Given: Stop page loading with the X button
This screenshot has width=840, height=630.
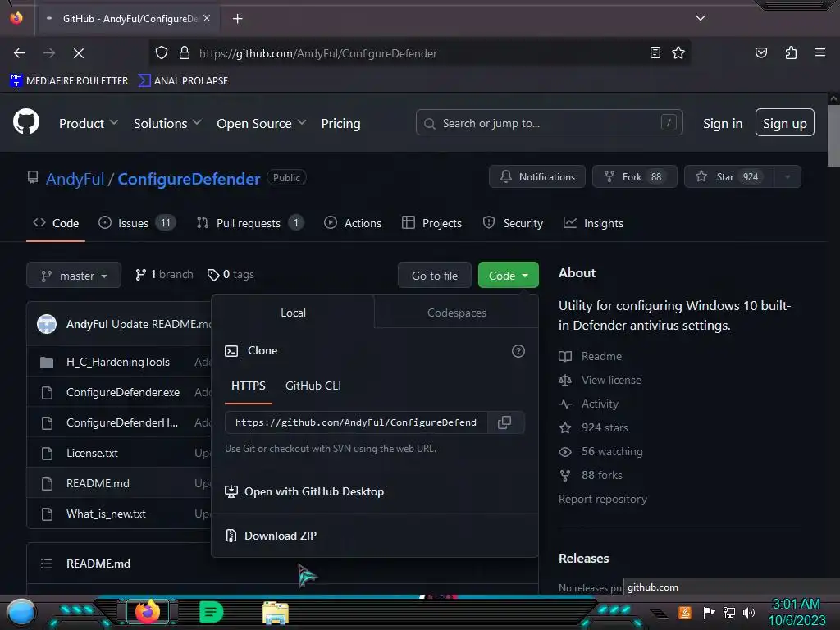Looking at the screenshot, I should pos(79,53).
